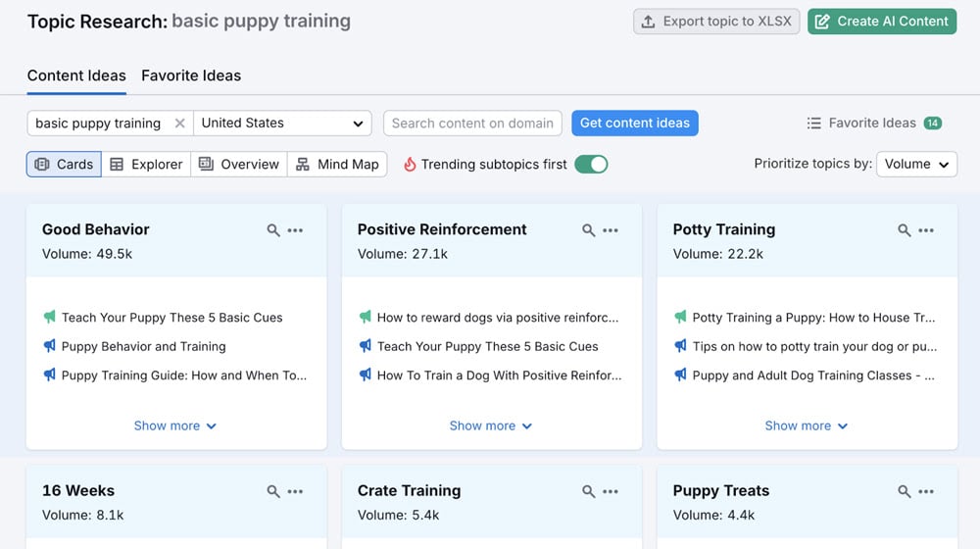Switch to Mind Map view
The image size is (980, 549).
click(x=337, y=165)
